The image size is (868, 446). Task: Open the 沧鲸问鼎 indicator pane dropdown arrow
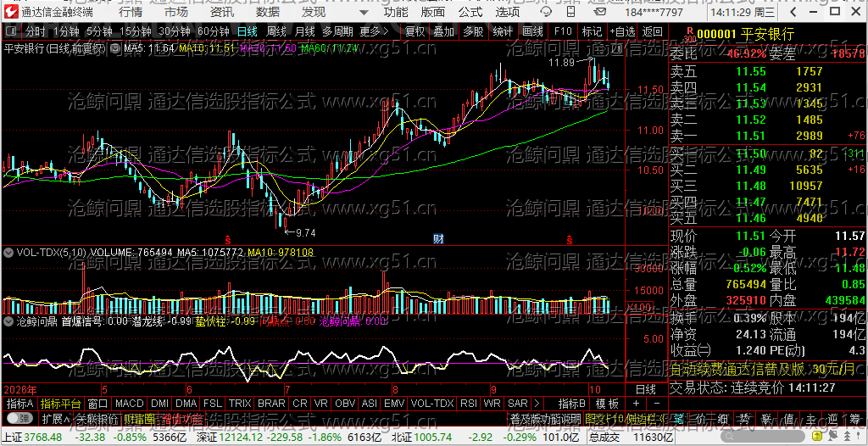tap(8, 321)
